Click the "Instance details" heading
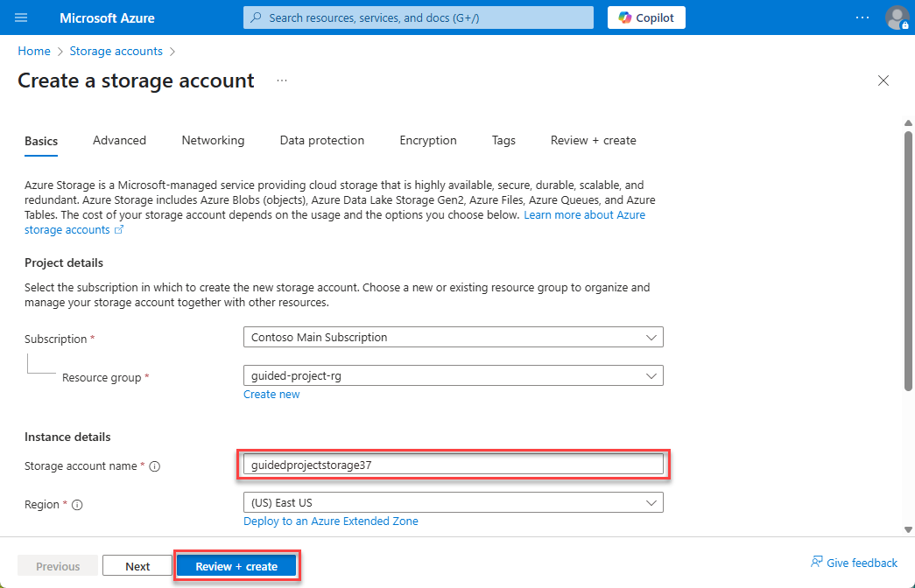This screenshot has height=588, width=915. [67, 437]
